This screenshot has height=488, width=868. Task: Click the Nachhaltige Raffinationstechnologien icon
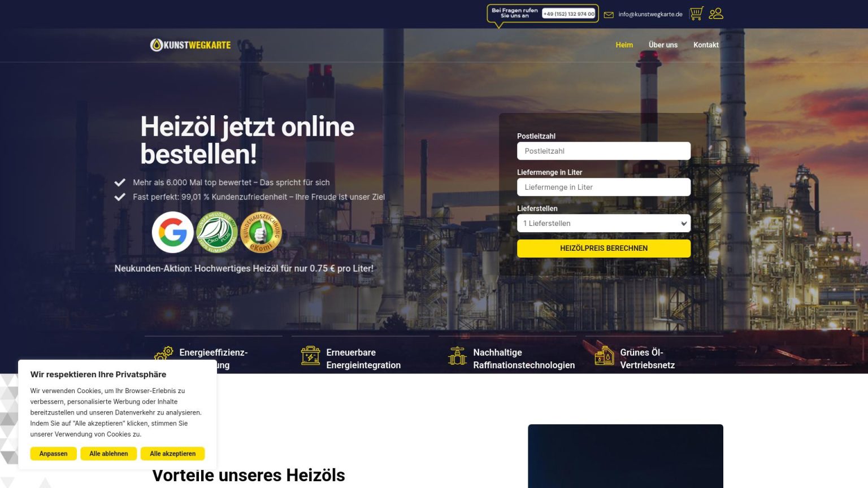point(457,356)
